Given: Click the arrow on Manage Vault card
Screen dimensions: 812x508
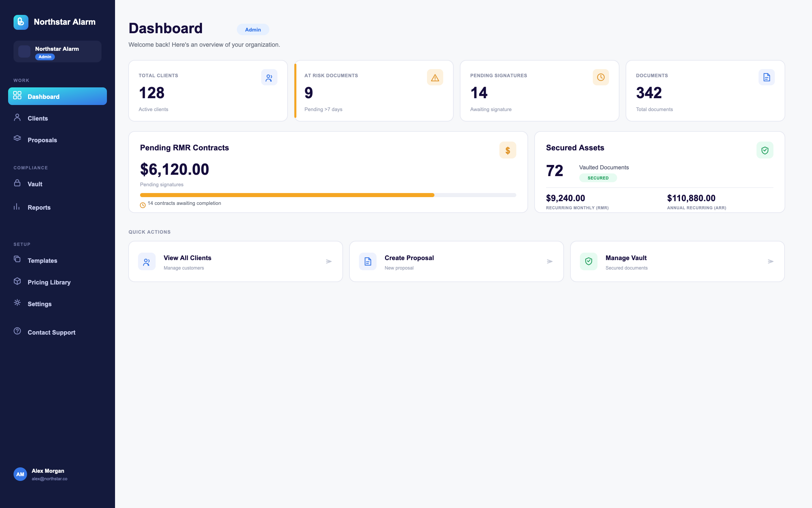Looking at the screenshot, I should coord(771,261).
